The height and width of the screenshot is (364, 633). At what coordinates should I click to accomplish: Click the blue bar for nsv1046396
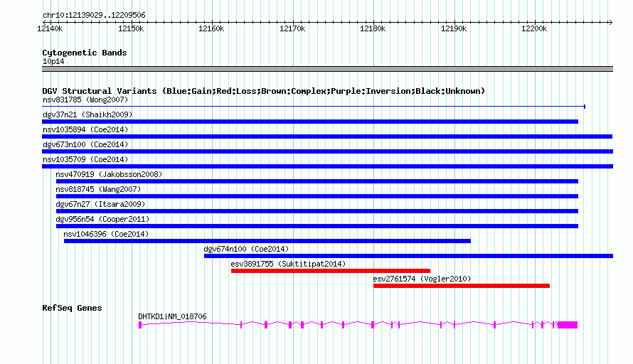[267, 241]
